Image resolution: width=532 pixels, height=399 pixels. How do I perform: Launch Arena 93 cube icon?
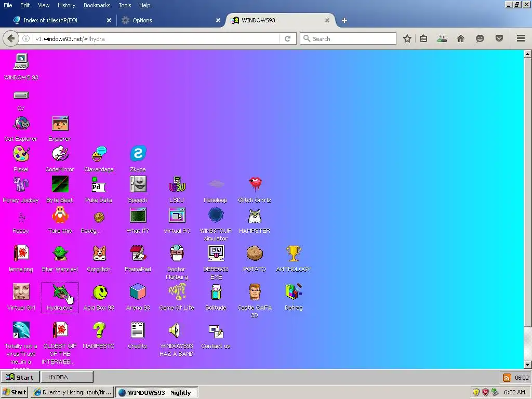pyautogui.click(x=138, y=292)
